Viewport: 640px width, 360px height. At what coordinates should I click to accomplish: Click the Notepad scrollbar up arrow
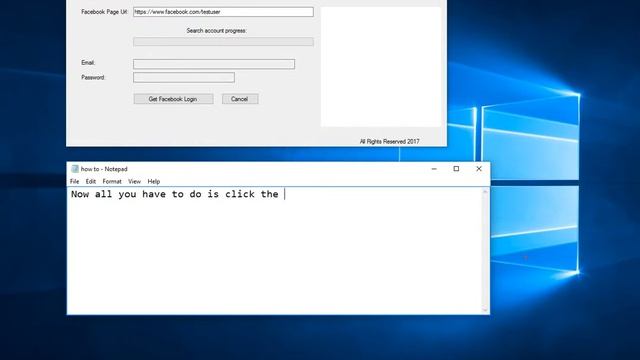click(485, 191)
